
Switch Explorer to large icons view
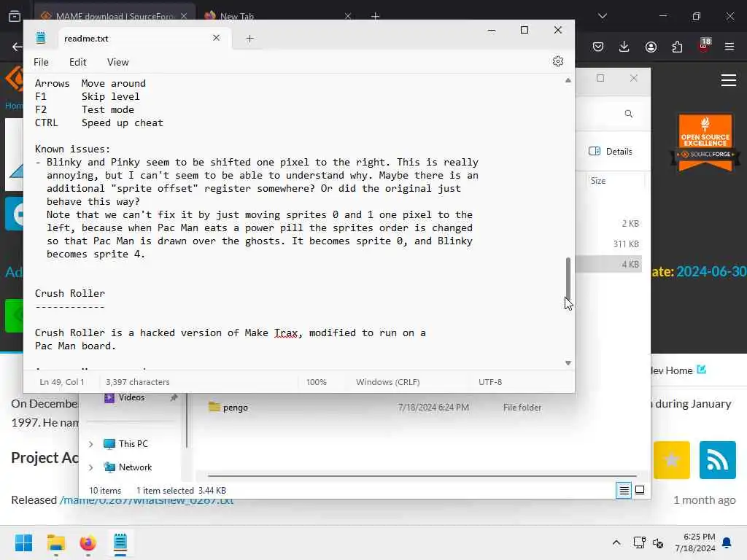click(640, 490)
